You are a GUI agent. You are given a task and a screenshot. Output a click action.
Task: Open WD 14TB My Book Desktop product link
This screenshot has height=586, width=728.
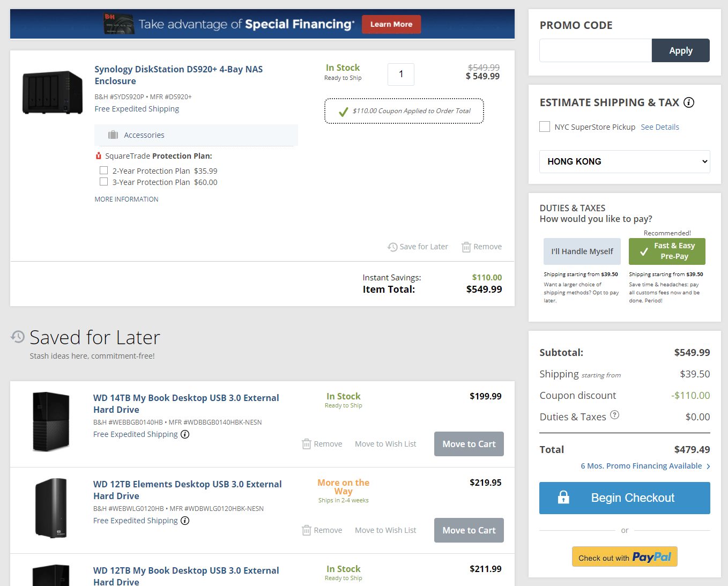(x=186, y=404)
